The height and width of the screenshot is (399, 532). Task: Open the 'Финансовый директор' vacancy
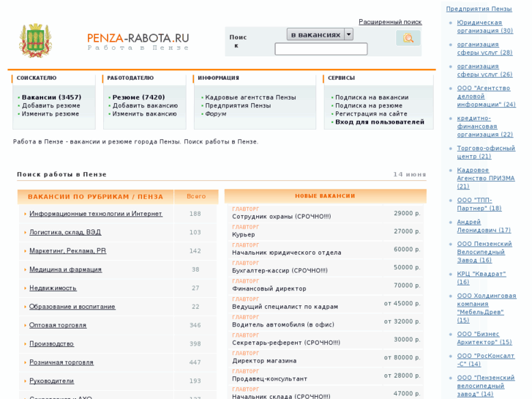[x=269, y=288]
